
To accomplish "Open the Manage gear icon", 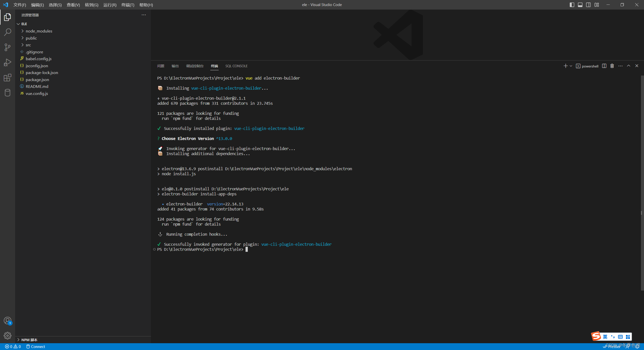I will coord(7,336).
